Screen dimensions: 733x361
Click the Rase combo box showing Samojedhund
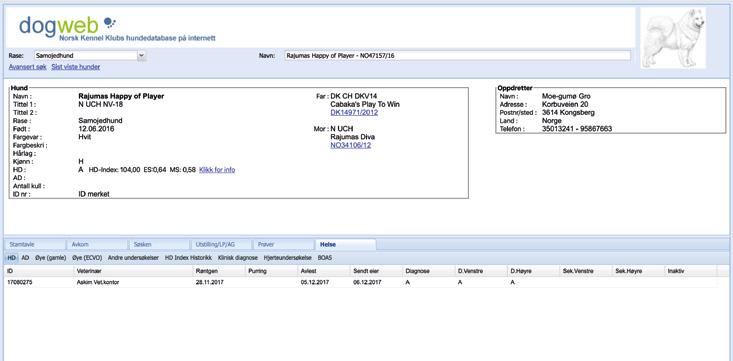(90, 56)
